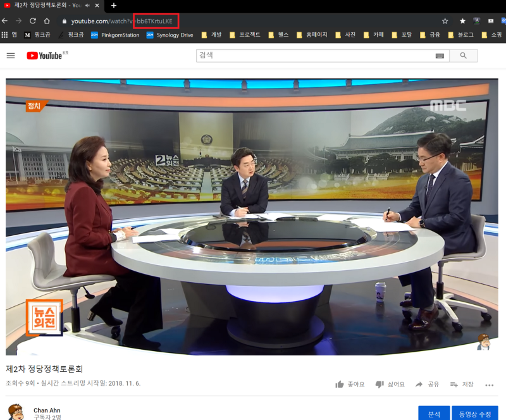Open video analytics with 분석 button
The height and width of the screenshot is (420, 506).
point(434,413)
